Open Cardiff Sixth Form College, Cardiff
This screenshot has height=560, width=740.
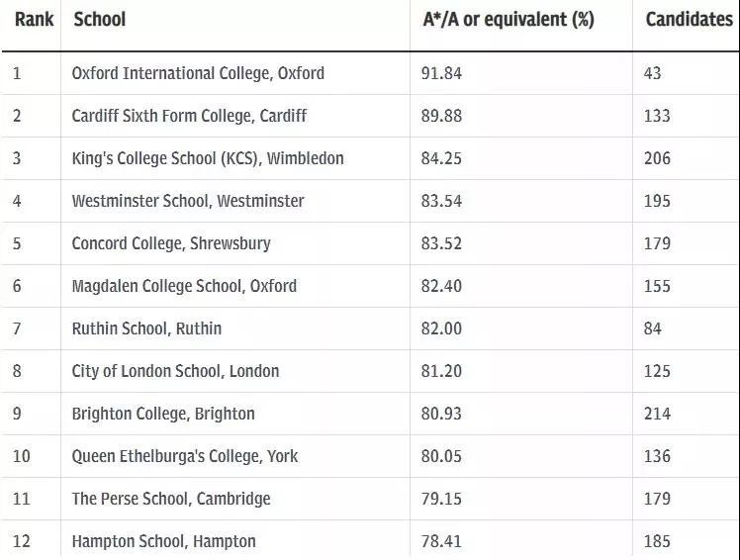(x=189, y=116)
